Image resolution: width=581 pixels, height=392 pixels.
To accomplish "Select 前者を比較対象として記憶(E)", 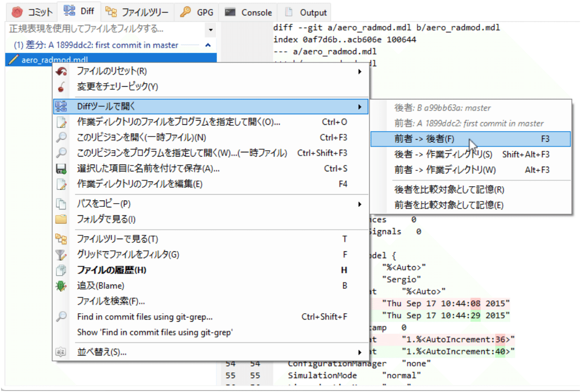I will coord(470,205).
